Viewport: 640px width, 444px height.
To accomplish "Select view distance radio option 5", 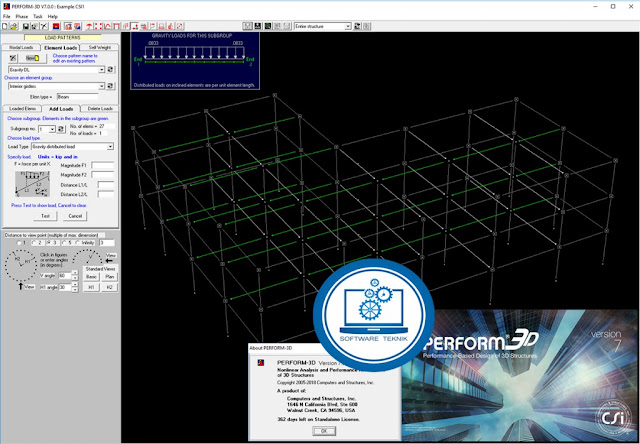I will tap(64, 242).
